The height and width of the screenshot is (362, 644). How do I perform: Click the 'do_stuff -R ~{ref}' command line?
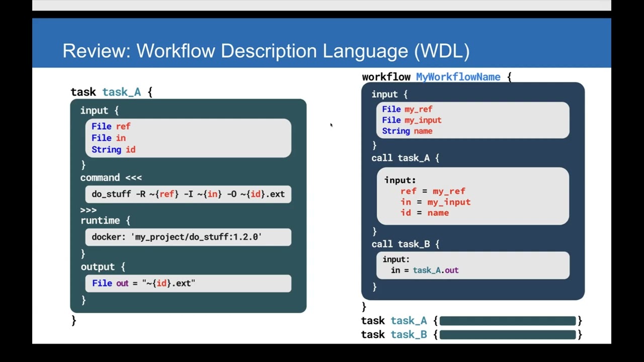click(x=188, y=194)
